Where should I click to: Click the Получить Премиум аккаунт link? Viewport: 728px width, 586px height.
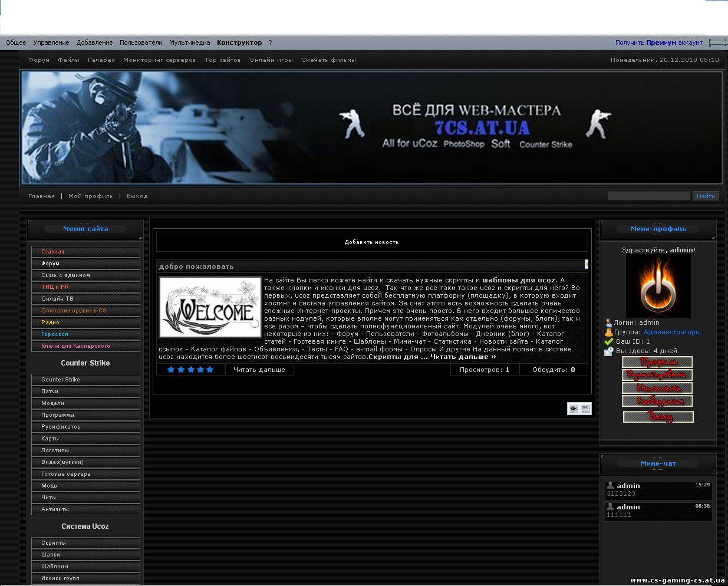click(659, 42)
